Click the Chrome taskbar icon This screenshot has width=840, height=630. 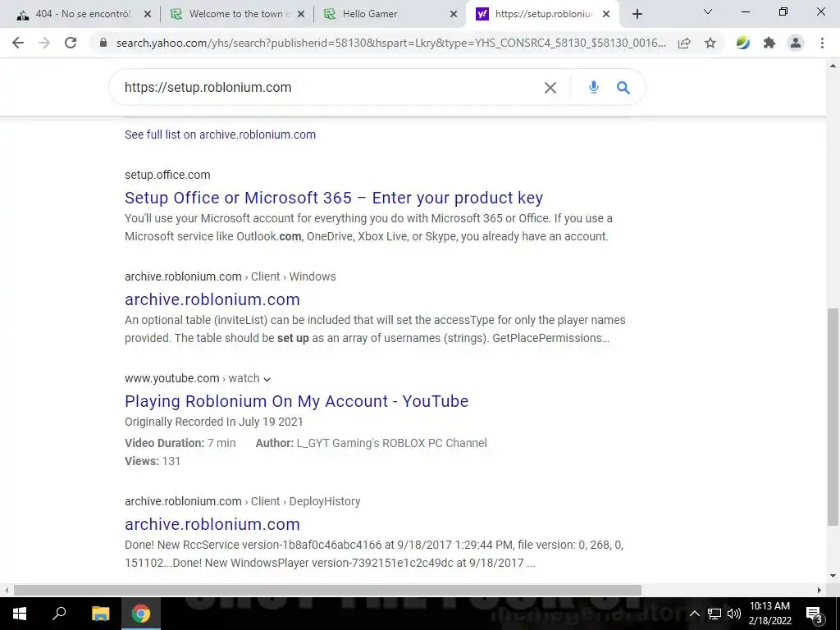(x=141, y=614)
